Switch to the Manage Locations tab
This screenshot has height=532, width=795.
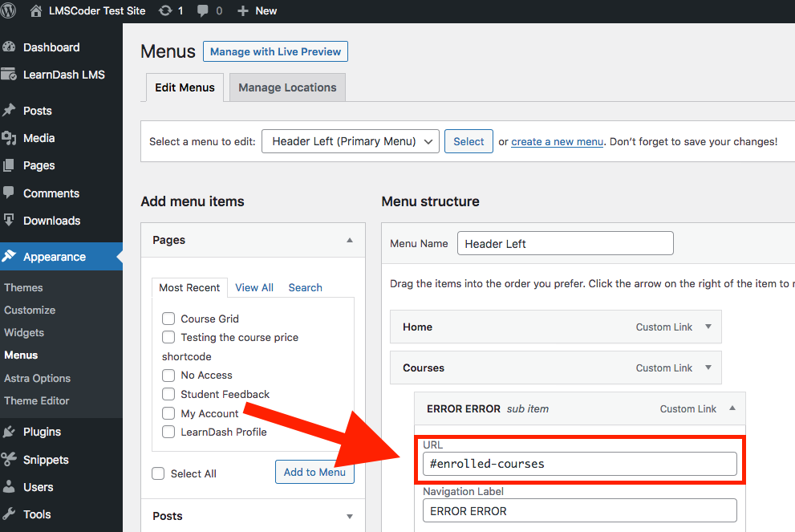point(287,87)
